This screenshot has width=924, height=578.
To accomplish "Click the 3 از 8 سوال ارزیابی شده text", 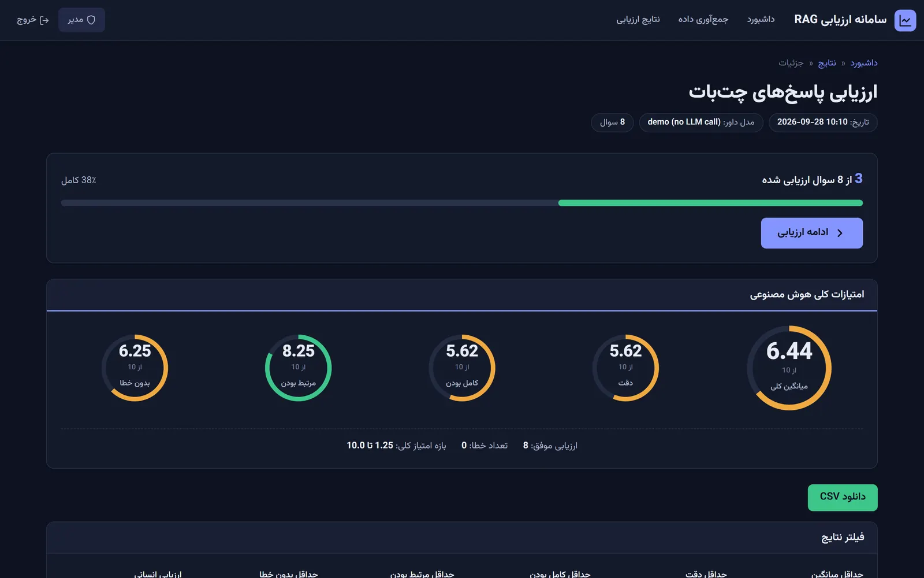I will tap(812, 179).
